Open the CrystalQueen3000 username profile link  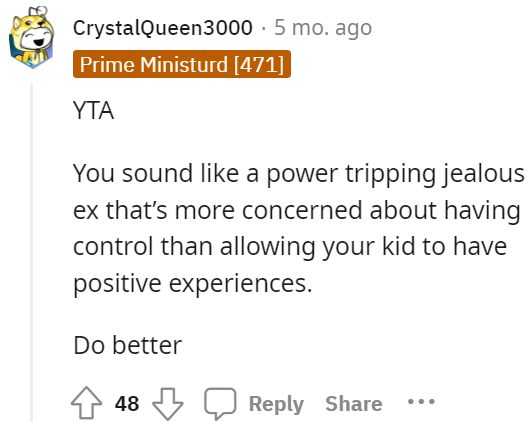pos(163,27)
